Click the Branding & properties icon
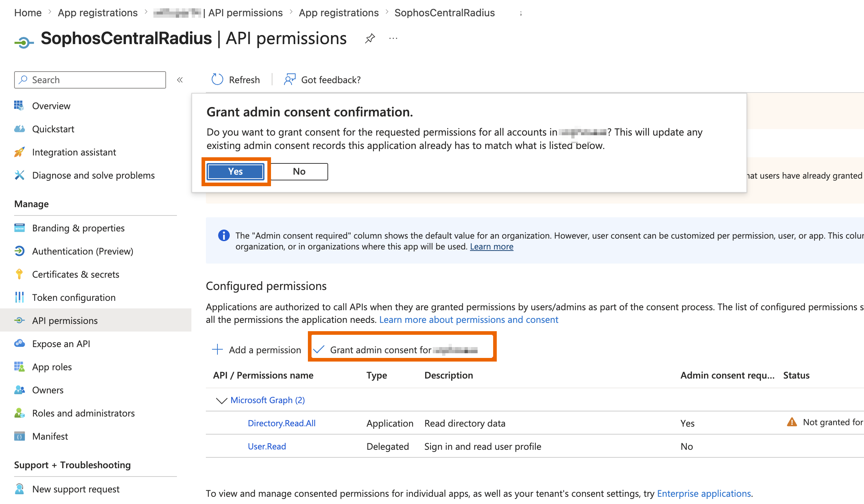 coord(20,228)
